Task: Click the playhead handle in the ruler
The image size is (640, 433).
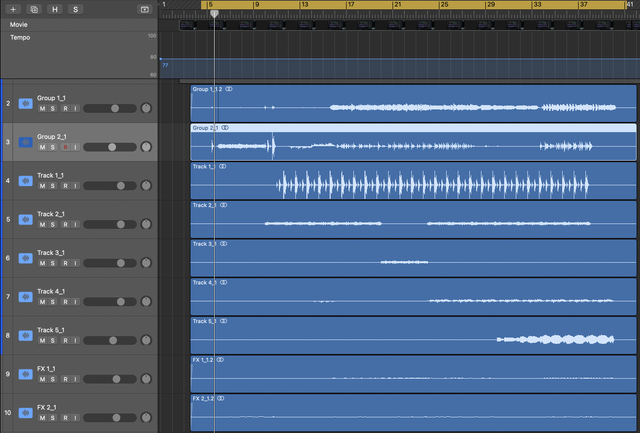Action: click(214, 14)
